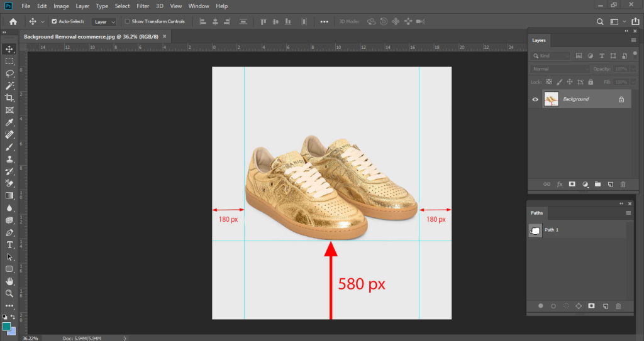Set the foreground color swatch
644x341 pixels.
click(6, 327)
